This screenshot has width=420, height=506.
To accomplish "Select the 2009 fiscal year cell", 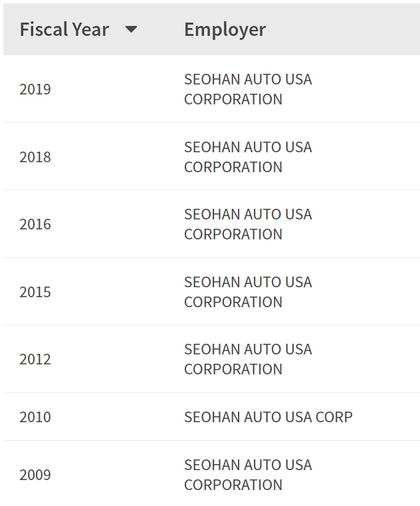I will (35, 475).
